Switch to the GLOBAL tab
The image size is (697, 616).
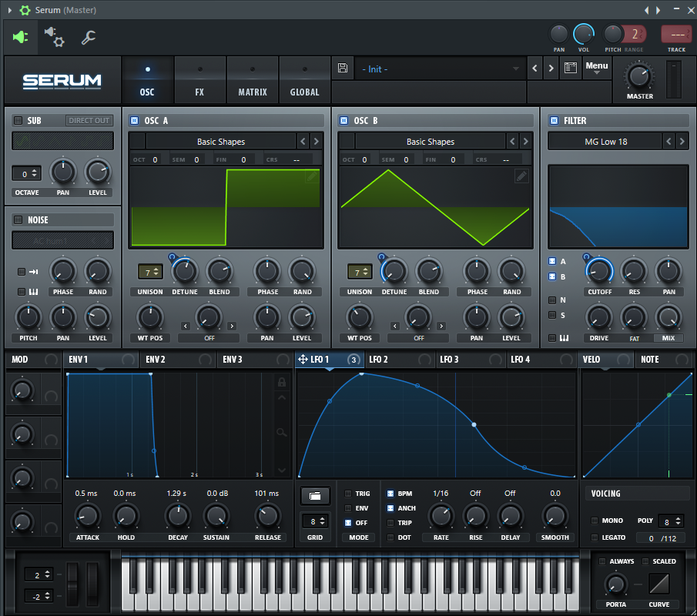pyautogui.click(x=304, y=80)
